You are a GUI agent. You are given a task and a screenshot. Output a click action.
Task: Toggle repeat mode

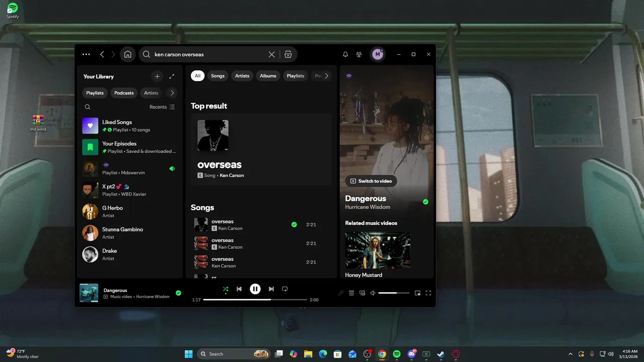[285, 289]
